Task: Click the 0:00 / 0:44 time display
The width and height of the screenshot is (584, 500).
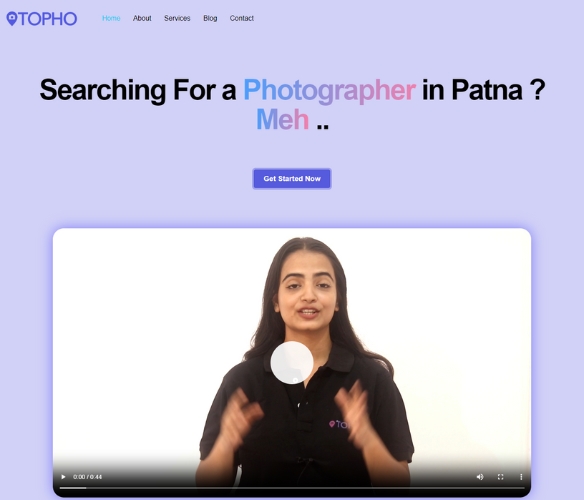Action: (87, 477)
